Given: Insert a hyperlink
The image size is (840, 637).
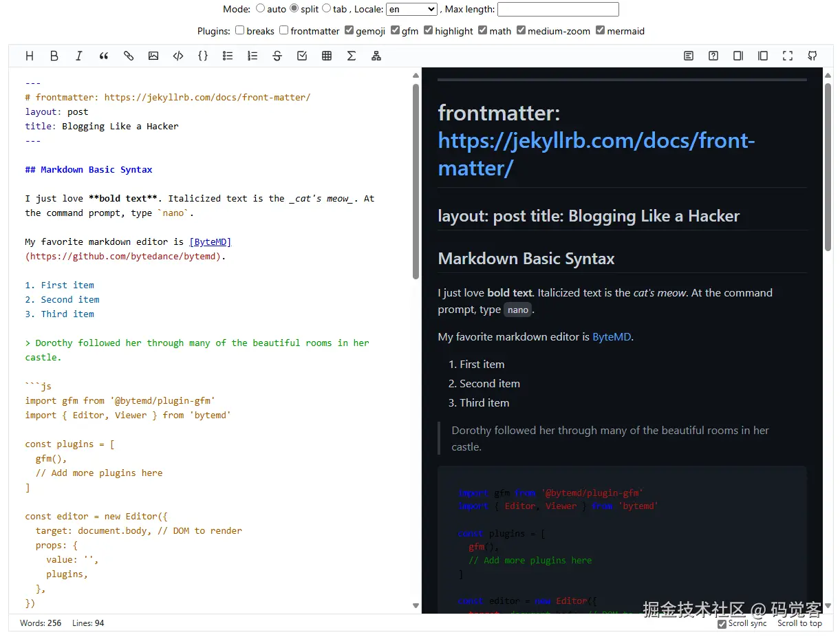Looking at the screenshot, I should tap(129, 56).
